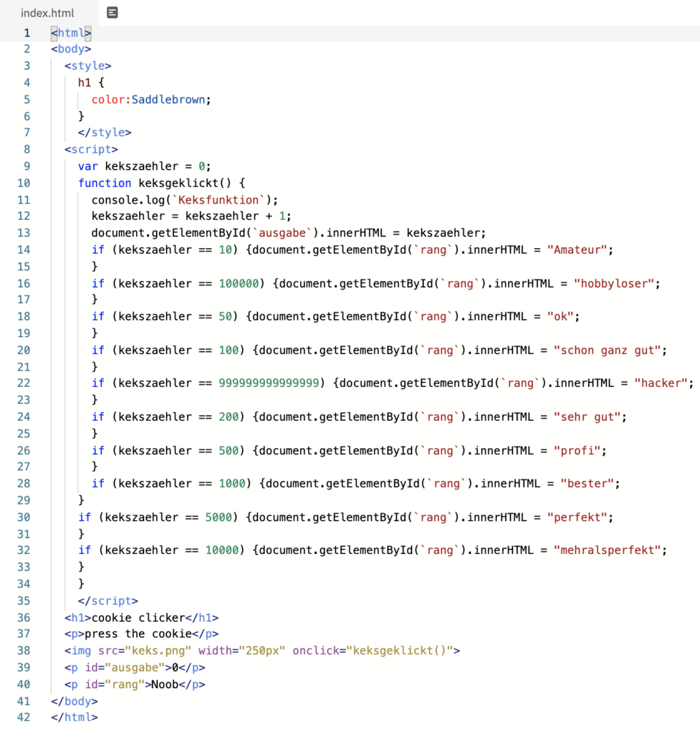The width and height of the screenshot is (700, 734).
Task: Click the function keksgeklickt definition
Action: tap(161, 183)
